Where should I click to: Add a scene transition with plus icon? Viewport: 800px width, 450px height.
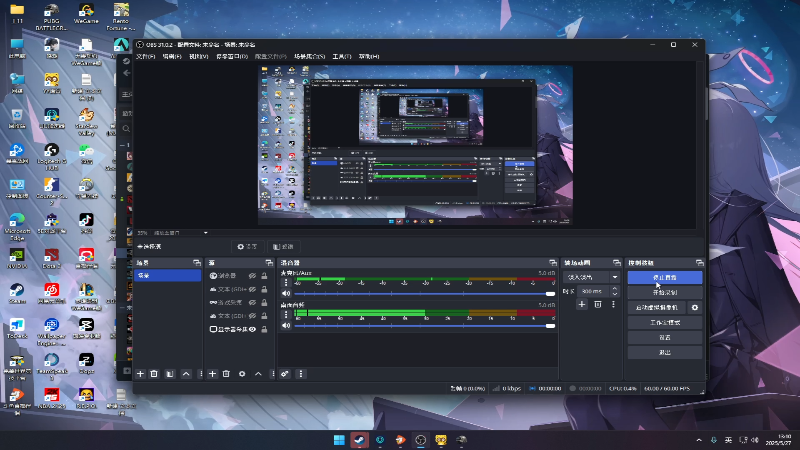pos(582,305)
